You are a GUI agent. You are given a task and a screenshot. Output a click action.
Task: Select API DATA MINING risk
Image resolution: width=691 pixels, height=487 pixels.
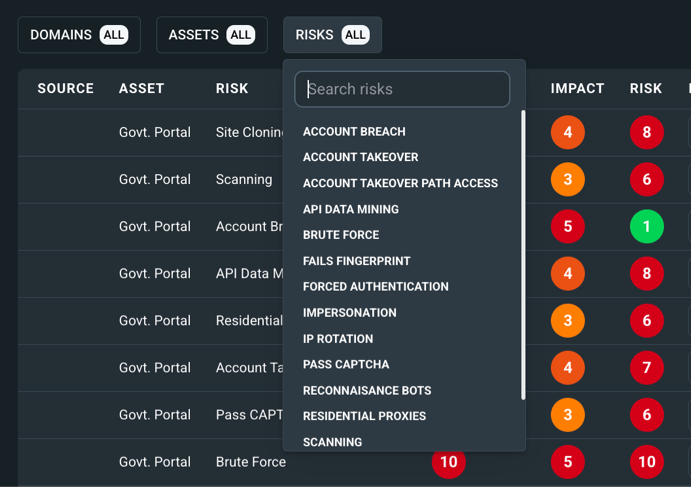351,209
